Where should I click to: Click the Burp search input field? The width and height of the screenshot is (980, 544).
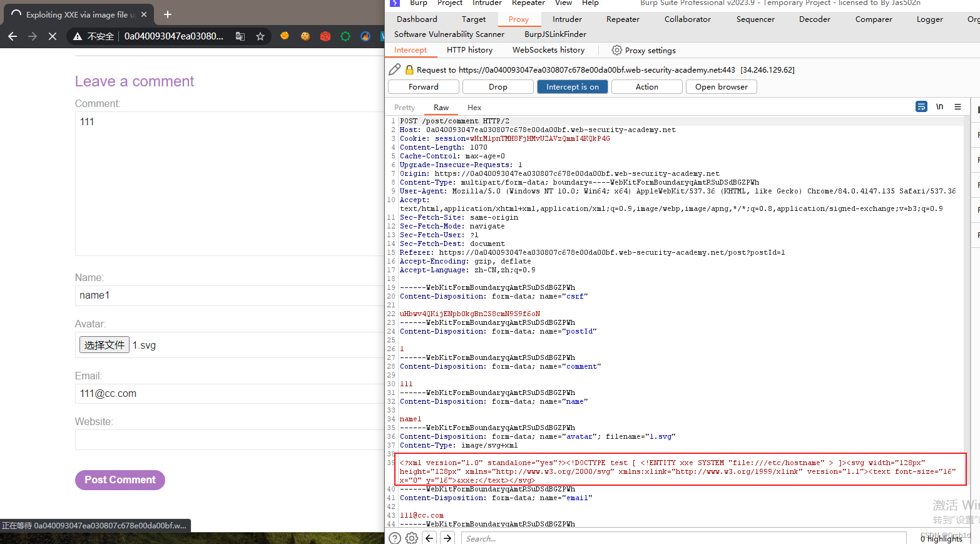point(683,538)
